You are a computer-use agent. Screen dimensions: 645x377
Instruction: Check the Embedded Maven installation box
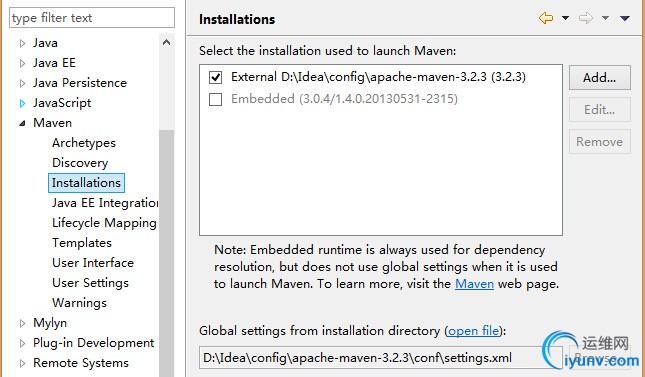tap(216, 99)
